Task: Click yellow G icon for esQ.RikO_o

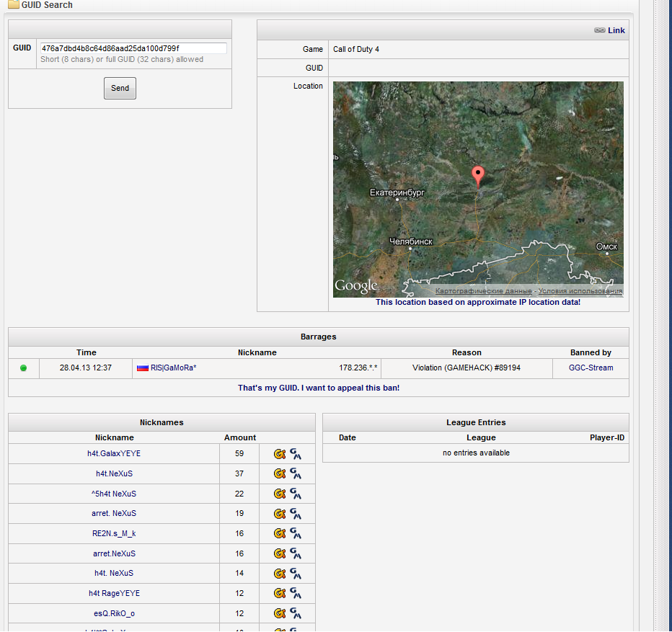Action: [x=280, y=613]
